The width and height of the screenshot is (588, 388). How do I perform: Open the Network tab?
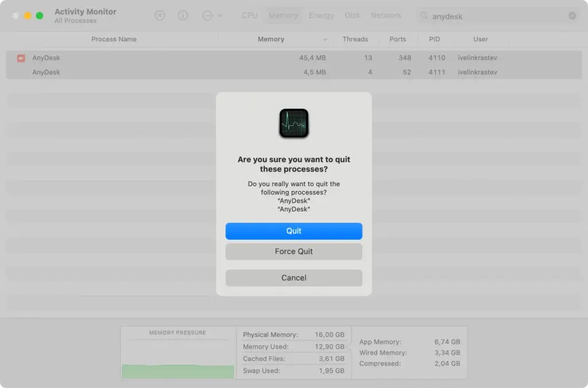385,15
